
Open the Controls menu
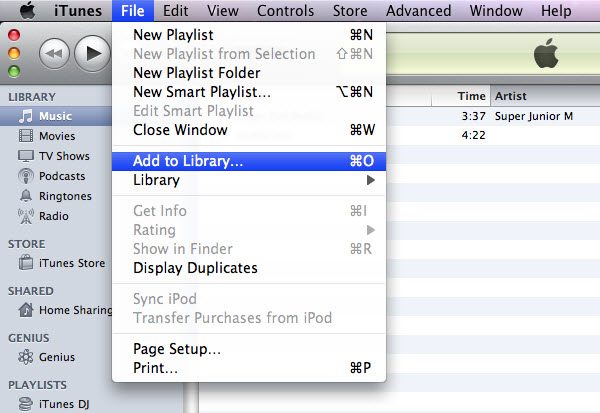coord(285,11)
